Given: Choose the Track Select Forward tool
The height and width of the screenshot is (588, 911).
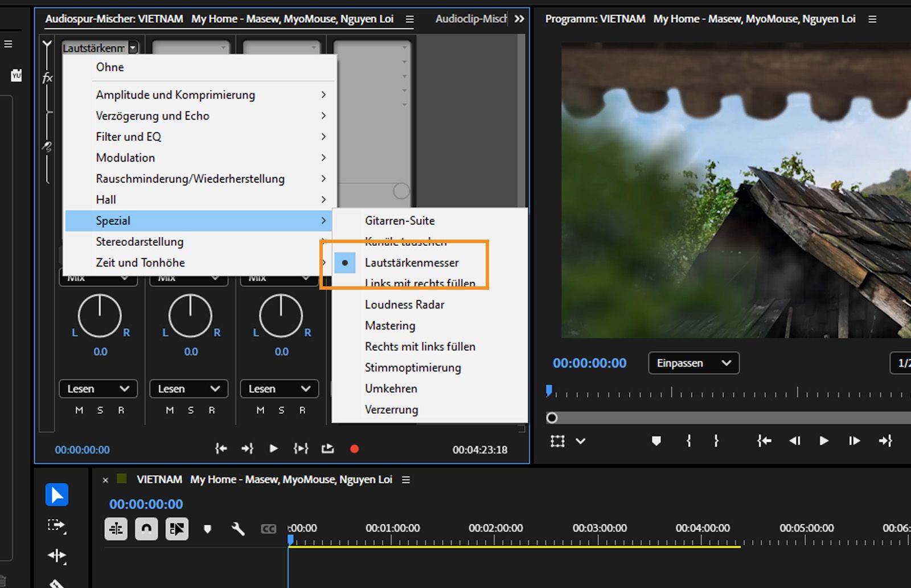Looking at the screenshot, I should click(x=56, y=525).
